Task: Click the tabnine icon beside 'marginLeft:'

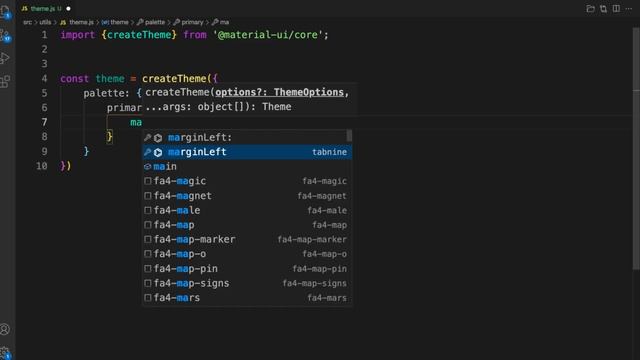Action: (x=158, y=138)
